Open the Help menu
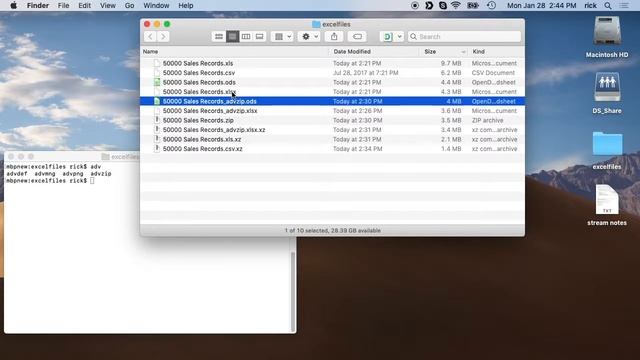This screenshot has width=640, height=360. point(186,6)
